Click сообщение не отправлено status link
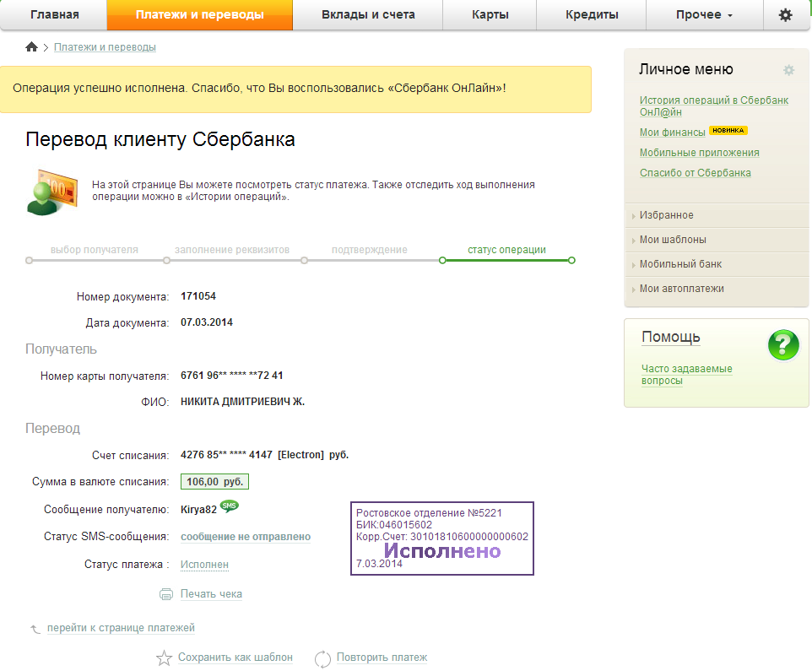The width and height of the screenshot is (812, 671). tap(246, 537)
